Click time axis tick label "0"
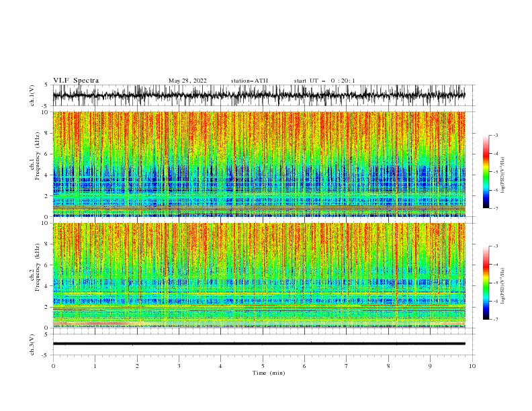Viewport: 532px width, 411px height. [53, 366]
